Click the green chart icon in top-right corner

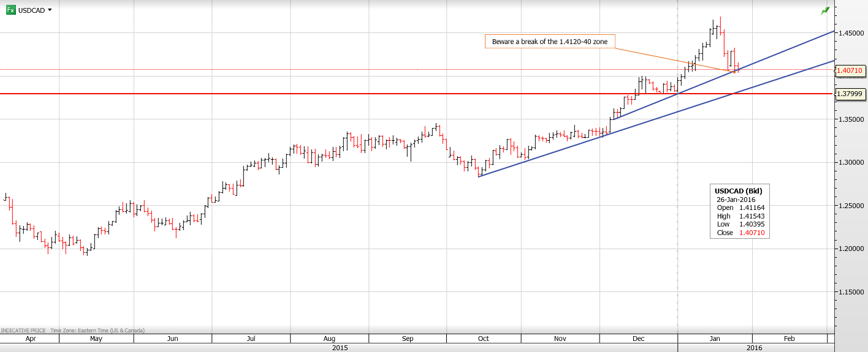[825, 11]
